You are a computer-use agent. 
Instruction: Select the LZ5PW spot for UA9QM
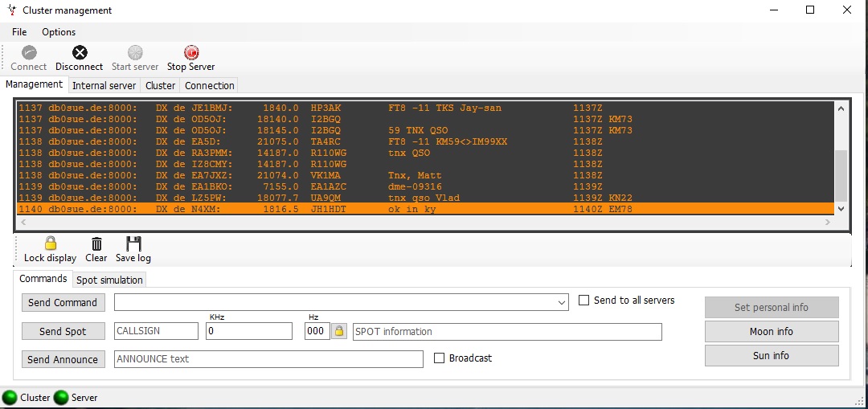(425, 198)
